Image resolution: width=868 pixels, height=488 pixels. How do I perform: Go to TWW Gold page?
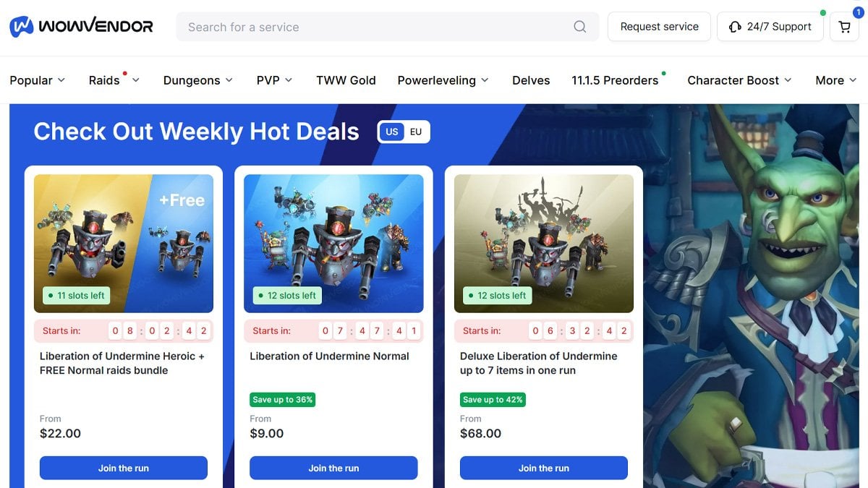pos(346,80)
